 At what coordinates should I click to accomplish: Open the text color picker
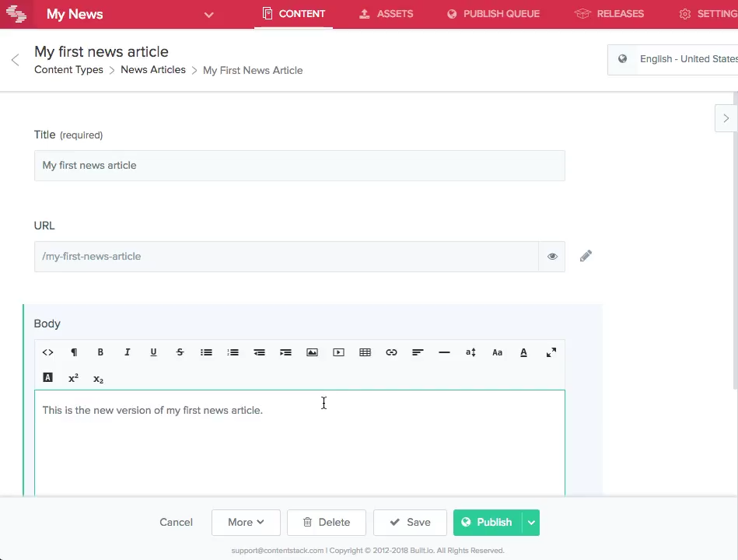click(523, 352)
